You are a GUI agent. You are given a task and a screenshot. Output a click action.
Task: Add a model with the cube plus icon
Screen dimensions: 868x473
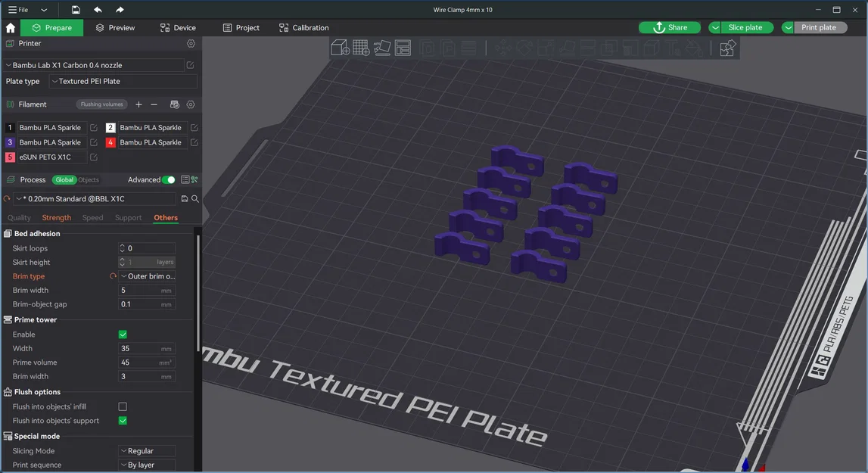[x=340, y=48]
